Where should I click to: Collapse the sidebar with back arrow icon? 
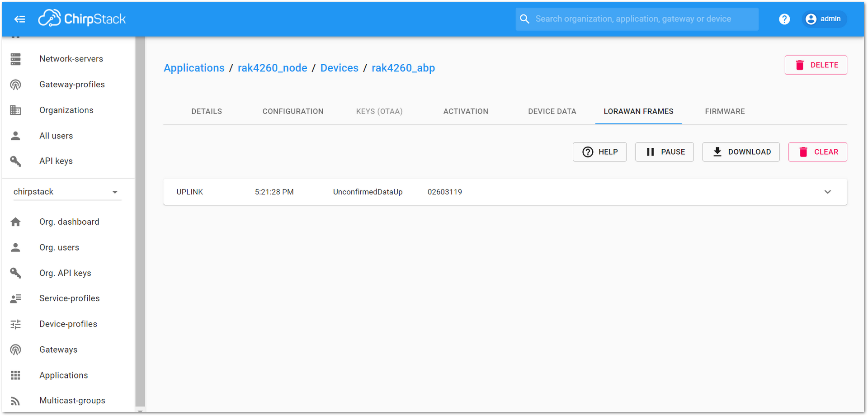19,19
